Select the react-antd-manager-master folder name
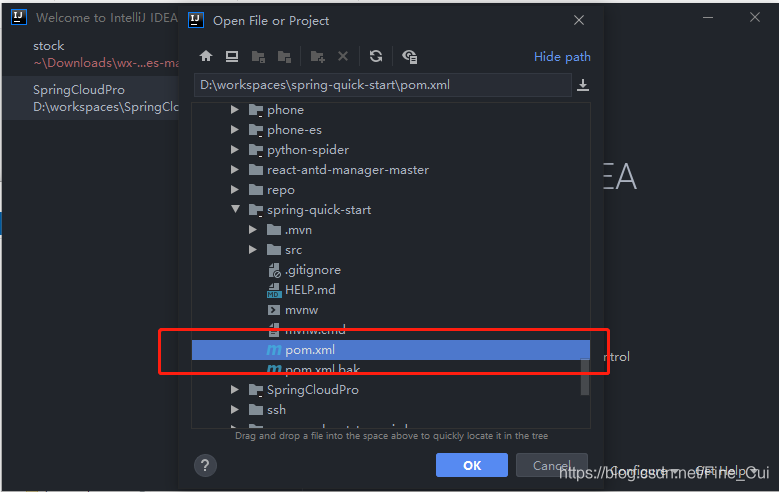This screenshot has height=492, width=779. (348, 170)
